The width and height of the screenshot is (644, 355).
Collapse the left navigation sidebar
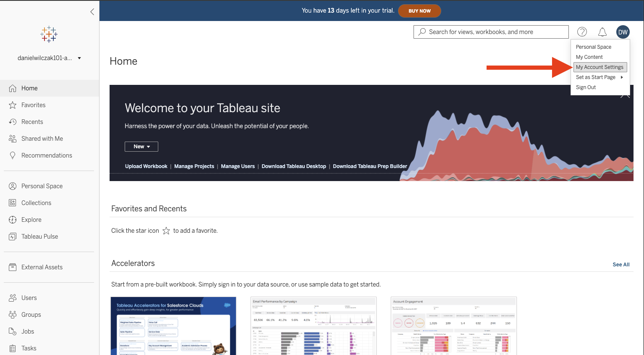click(x=92, y=12)
